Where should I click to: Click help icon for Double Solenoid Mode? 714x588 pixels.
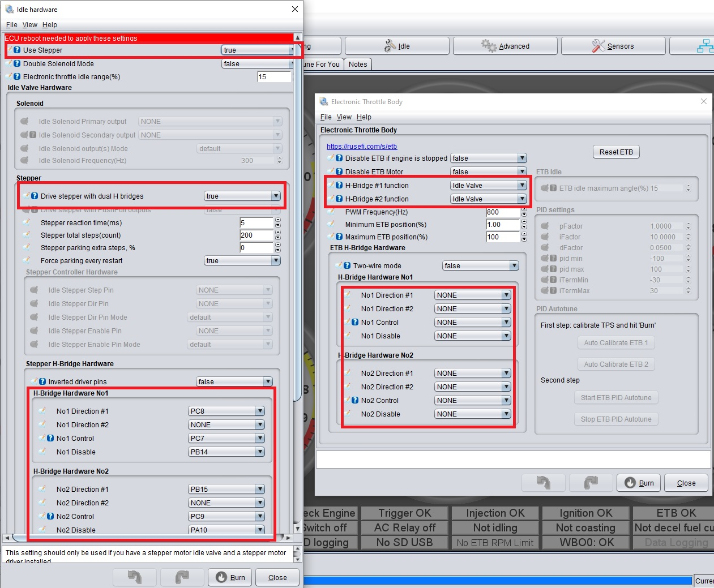click(17, 64)
